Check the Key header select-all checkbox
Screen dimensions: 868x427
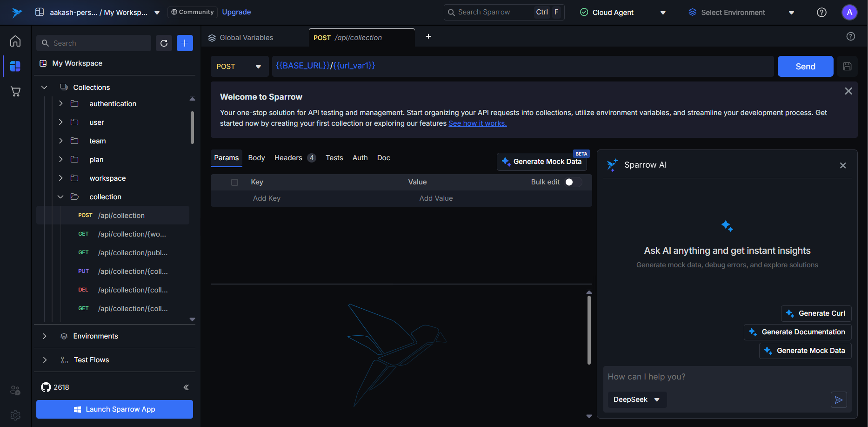[x=235, y=182]
